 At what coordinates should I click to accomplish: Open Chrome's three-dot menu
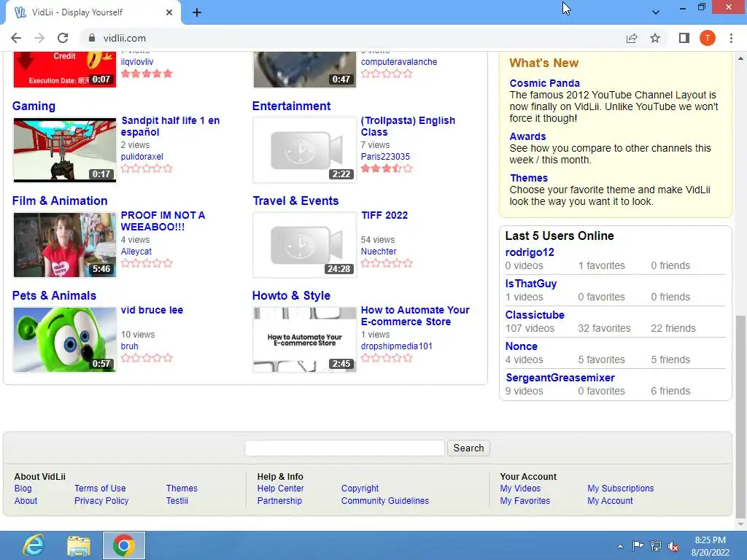pos(731,38)
